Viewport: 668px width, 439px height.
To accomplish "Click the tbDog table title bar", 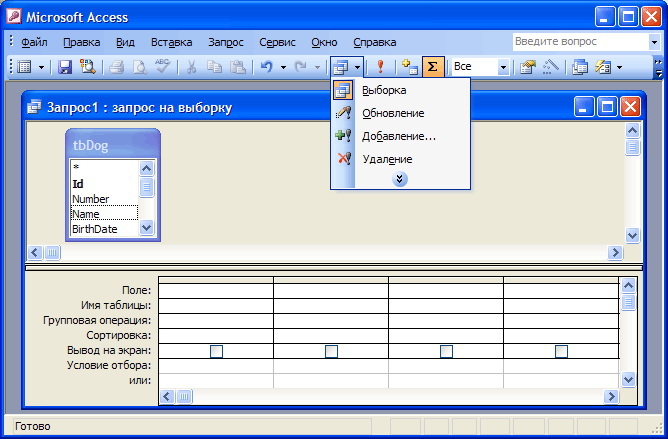I will click(x=113, y=145).
